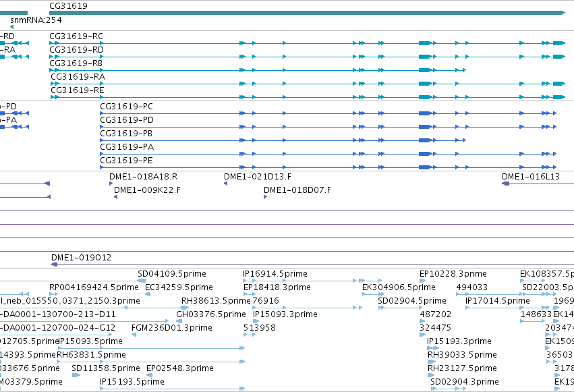The image size is (574, 392).
Task: Select EST IP17014.5prime
Action: click(498, 301)
